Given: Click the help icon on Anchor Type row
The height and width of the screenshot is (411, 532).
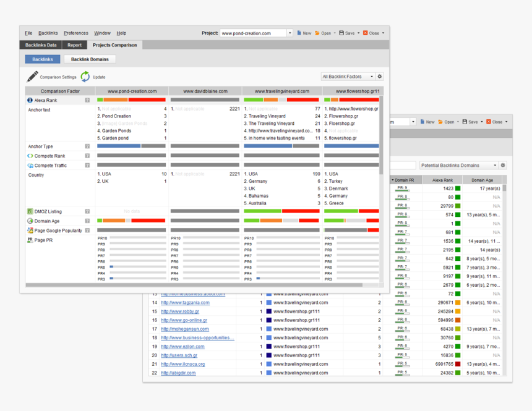Looking at the screenshot, I should [x=87, y=146].
